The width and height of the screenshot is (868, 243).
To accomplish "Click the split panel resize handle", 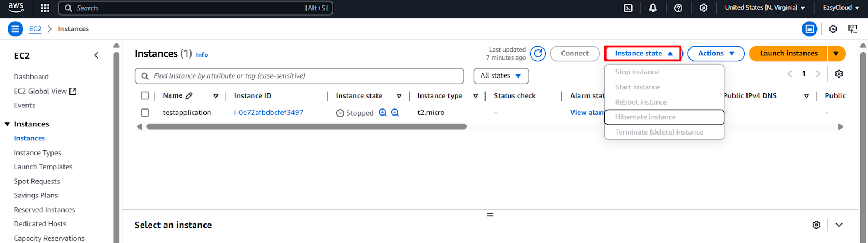I will 490,215.
